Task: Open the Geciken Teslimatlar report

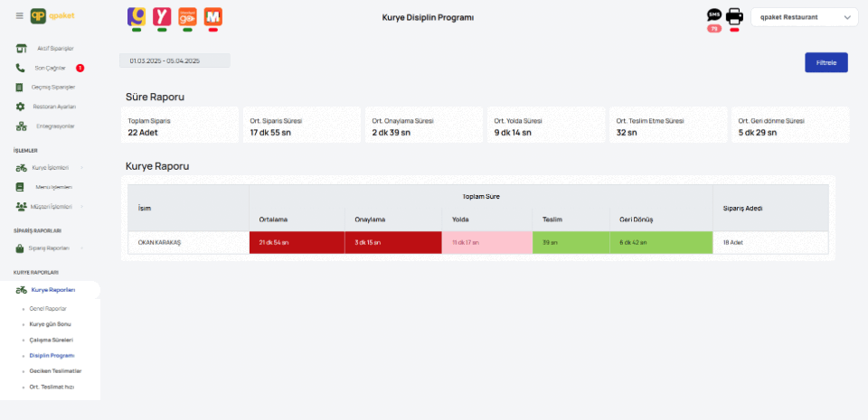Action: point(55,371)
